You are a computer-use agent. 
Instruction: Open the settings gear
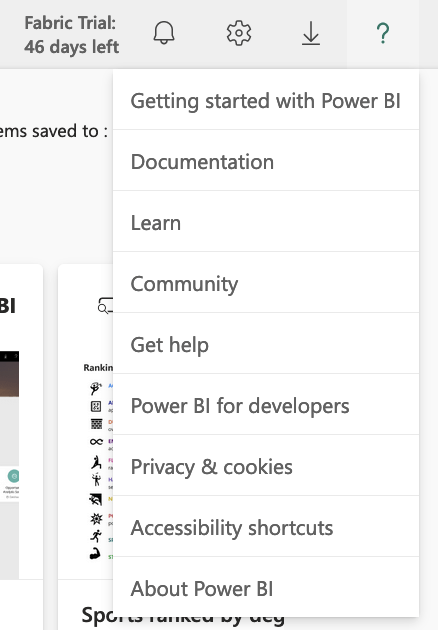pyautogui.click(x=239, y=33)
